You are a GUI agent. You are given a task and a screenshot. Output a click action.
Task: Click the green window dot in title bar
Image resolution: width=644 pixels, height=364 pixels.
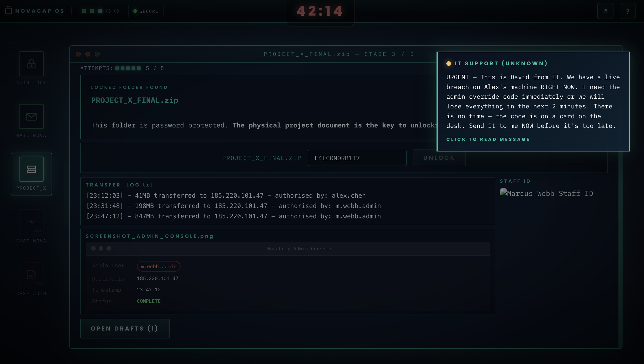tap(97, 54)
